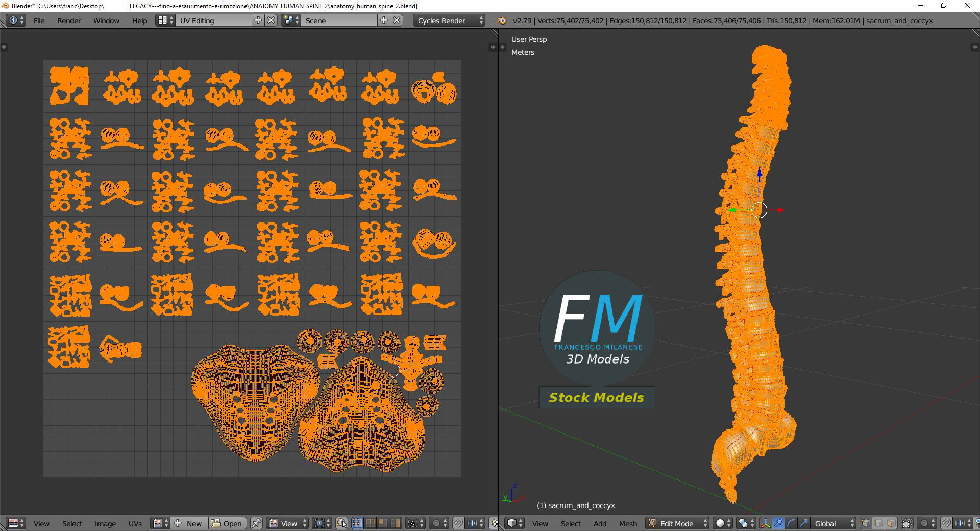This screenshot has width=980, height=531.
Task: Toggle snapping in 3D View
Action: 946,523
